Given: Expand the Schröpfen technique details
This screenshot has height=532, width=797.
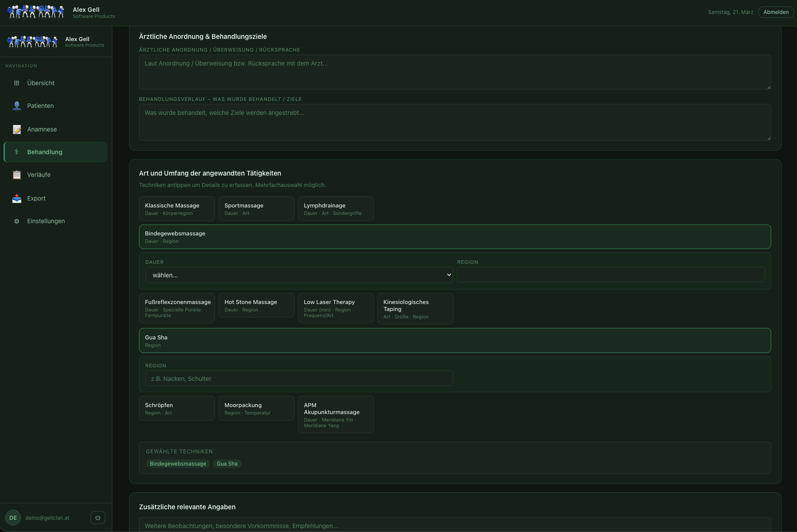Looking at the screenshot, I should [x=177, y=408].
